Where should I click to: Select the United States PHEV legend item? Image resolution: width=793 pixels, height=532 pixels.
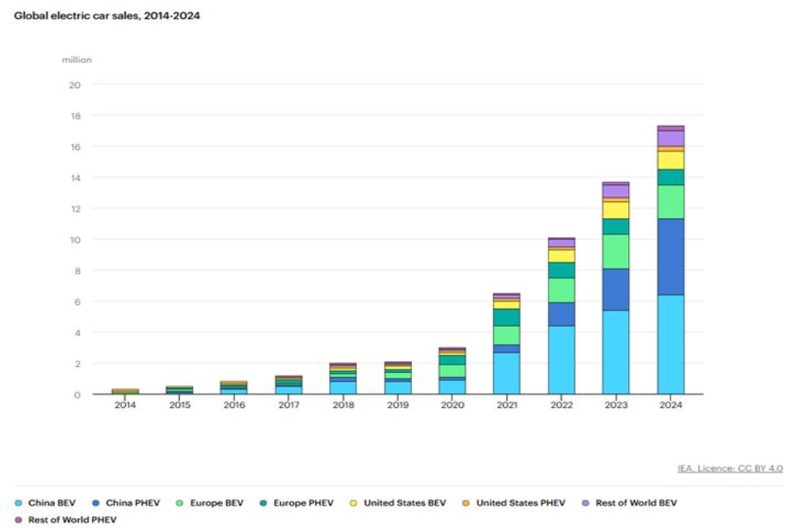point(514,503)
